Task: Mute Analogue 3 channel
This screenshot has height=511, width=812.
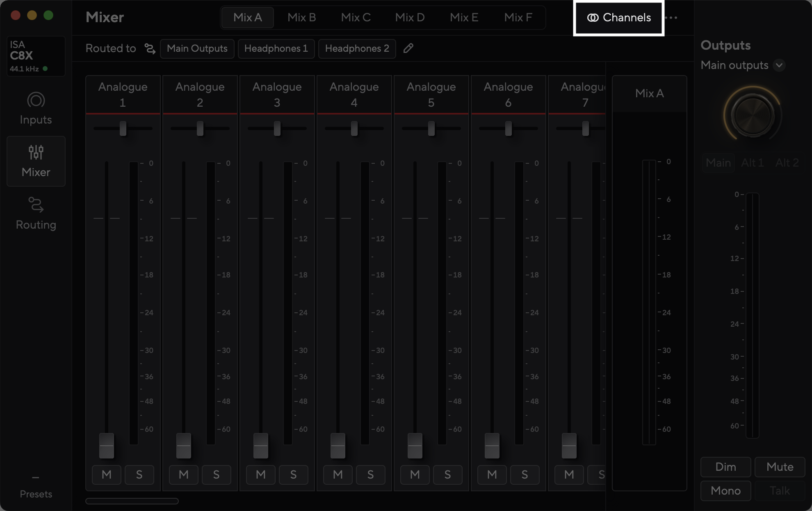Action: click(261, 475)
